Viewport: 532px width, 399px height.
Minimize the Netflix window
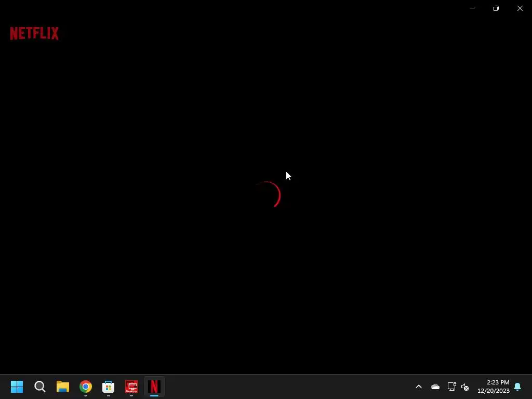[x=472, y=8]
